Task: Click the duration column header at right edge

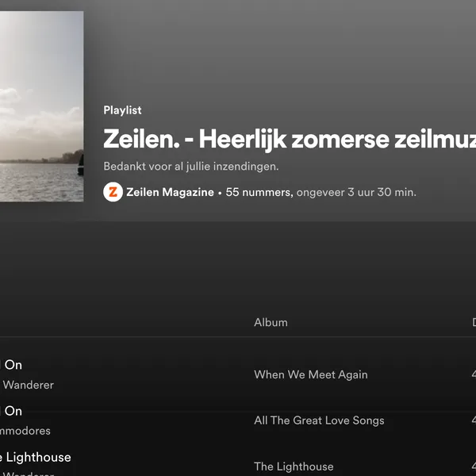Action: (x=474, y=322)
